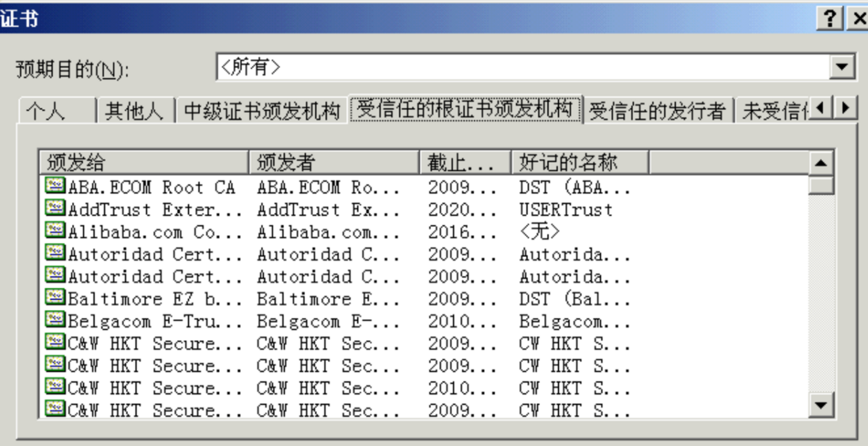
Task: Sort by the 截止... column header
Action: click(466, 162)
